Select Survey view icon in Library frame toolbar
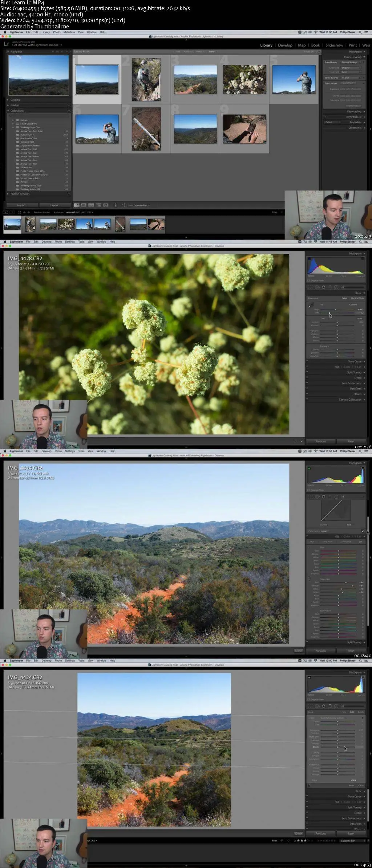This screenshot has height=868, width=372. (98, 205)
